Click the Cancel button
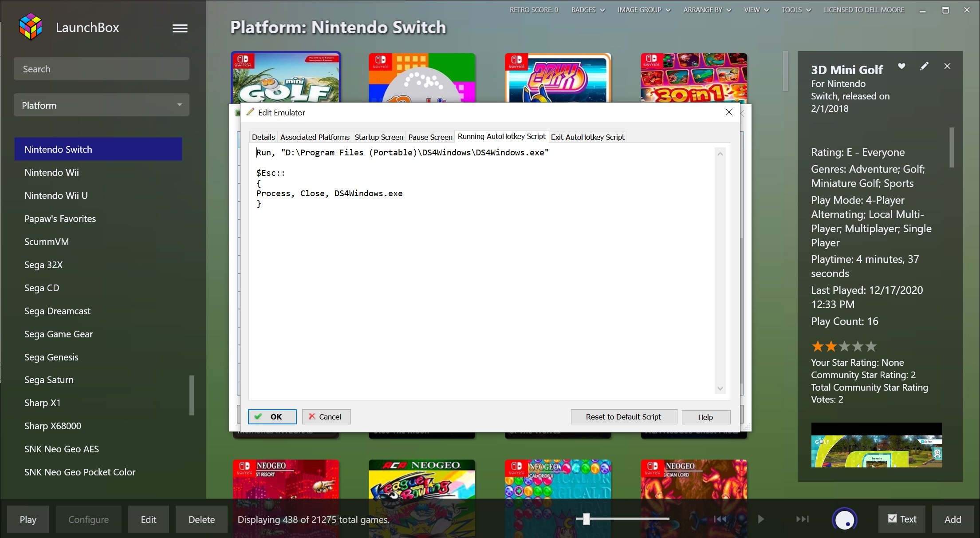Image resolution: width=980 pixels, height=538 pixels. (326, 417)
